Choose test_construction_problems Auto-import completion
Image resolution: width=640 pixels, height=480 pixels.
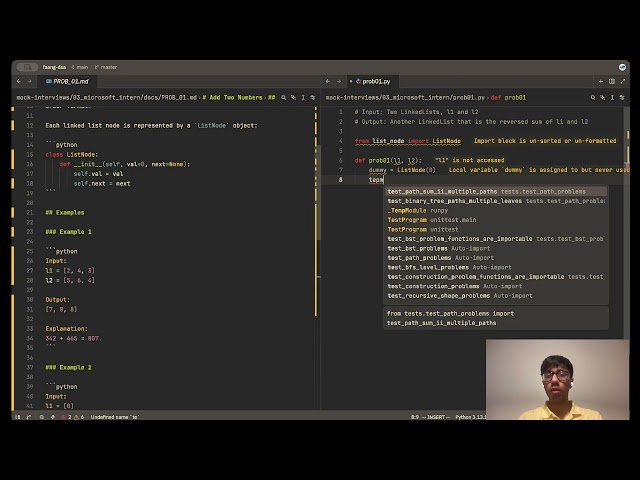click(x=496, y=286)
